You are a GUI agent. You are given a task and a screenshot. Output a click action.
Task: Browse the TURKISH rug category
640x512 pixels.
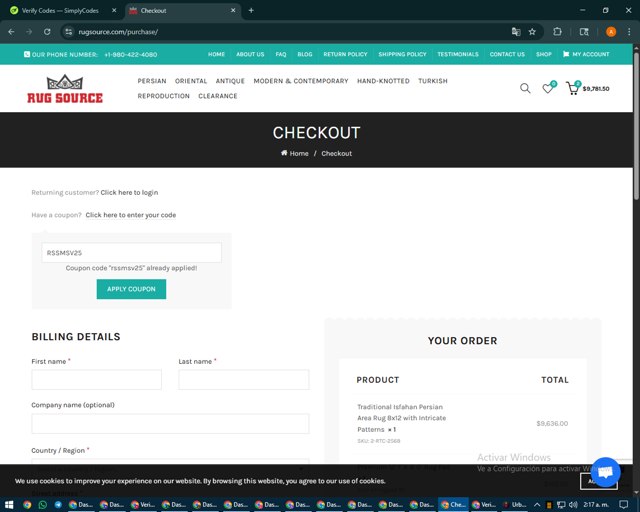pos(433,81)
